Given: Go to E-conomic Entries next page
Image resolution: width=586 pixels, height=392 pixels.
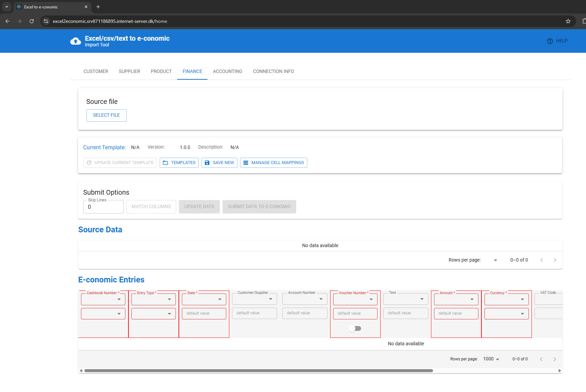Looking at the screenshot, I should 555,359.
